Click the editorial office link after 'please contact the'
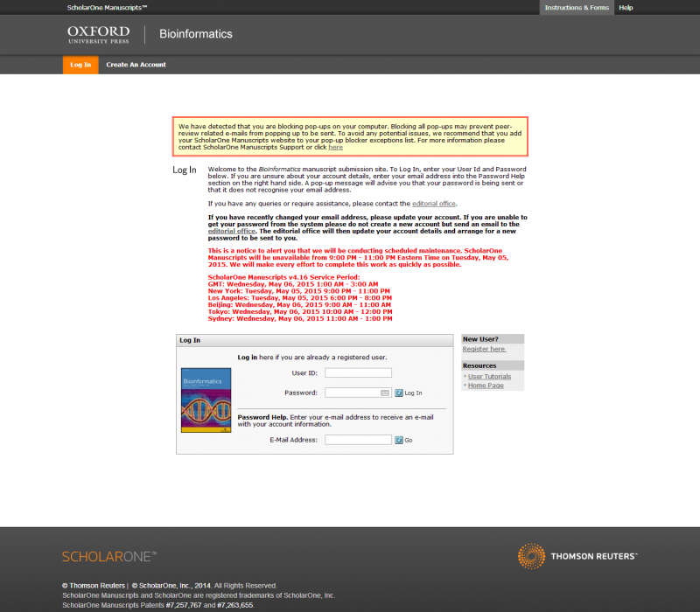 [x=433, y=204]
